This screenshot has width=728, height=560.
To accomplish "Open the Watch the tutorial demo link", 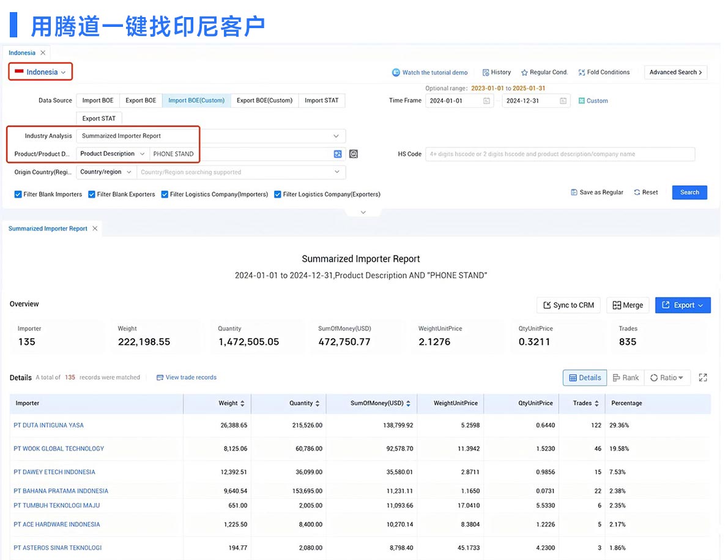I will point(429,72).
